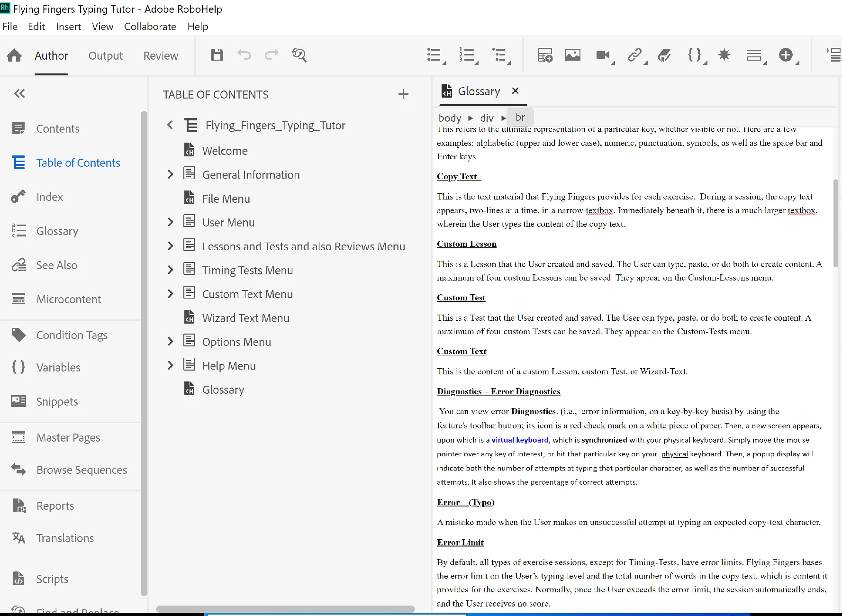Image resolution: width=842 pixels, height=616 pixels.
Task: Open the Help menu in the menu bar
Action: 198,27
